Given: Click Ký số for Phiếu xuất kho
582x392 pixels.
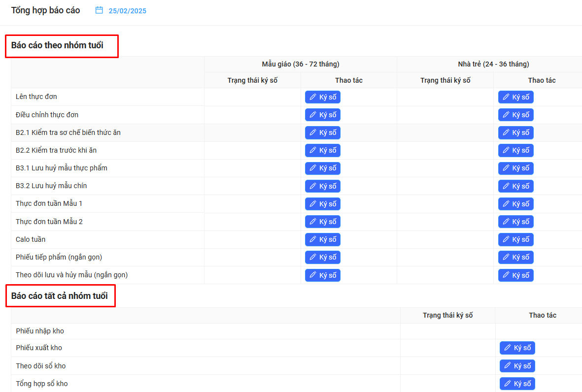Looking at the screenshot, I should (517, 348).
